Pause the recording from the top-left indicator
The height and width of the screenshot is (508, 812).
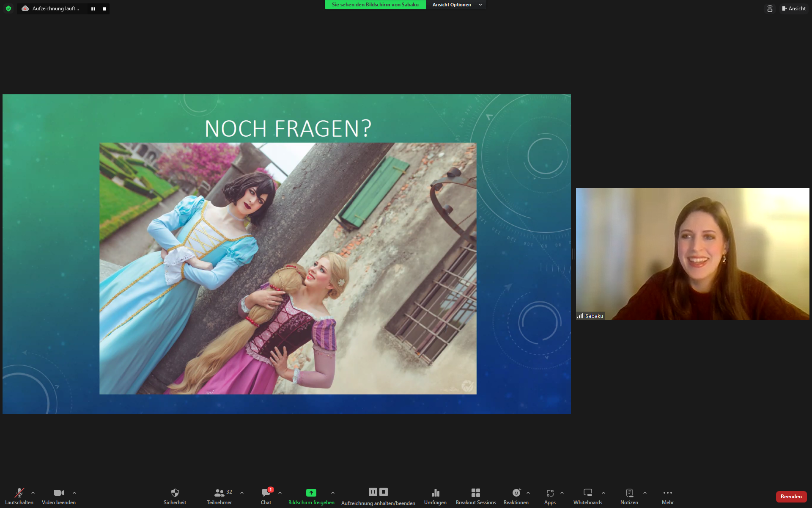[x=93, y=8]
